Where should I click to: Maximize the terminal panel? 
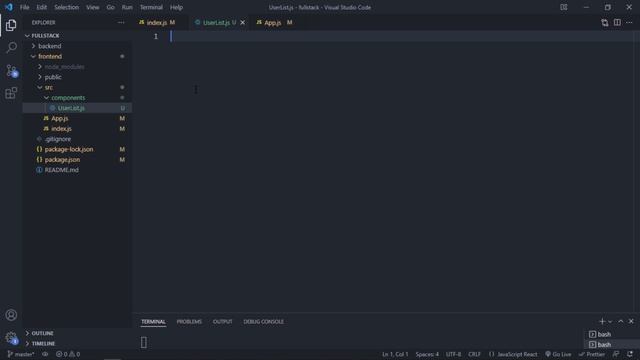click(620, 322)
